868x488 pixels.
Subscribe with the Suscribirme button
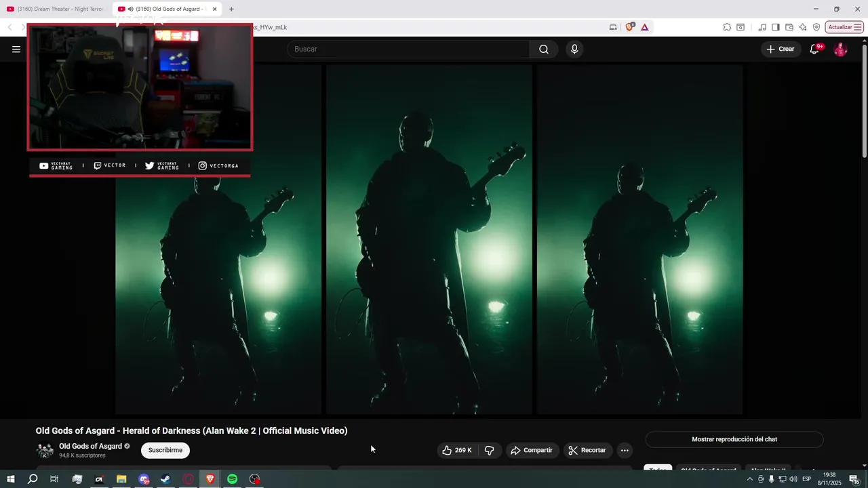[165, 450]
